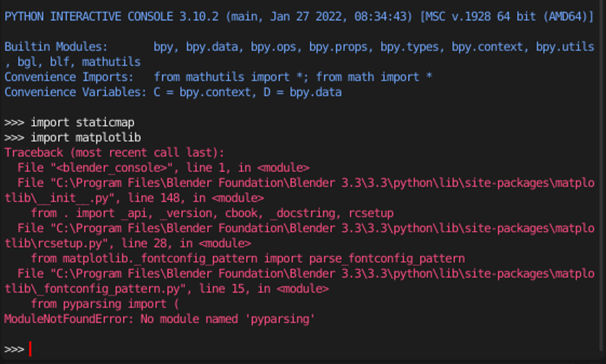Click the 'File "<blender_console>", line 1' entry

tap(163, 168)
